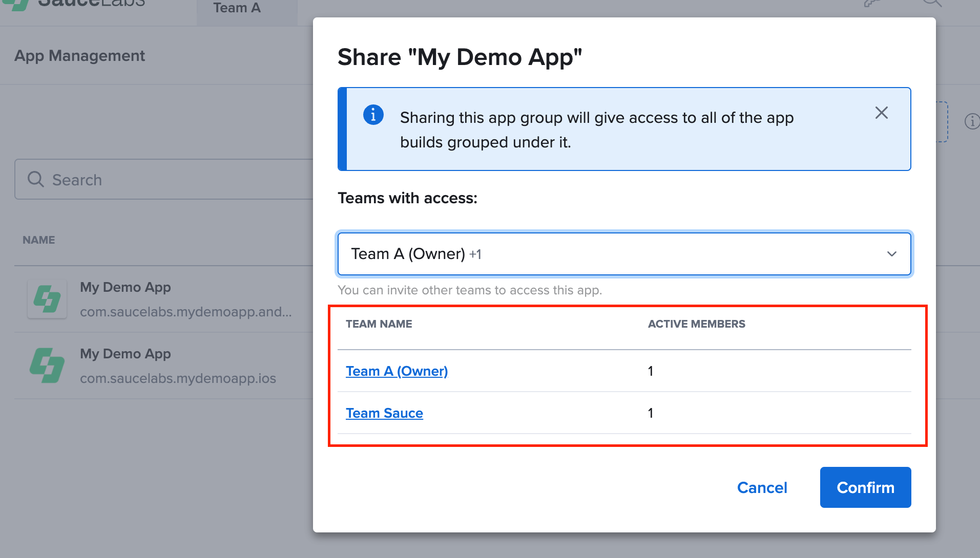Cancel the share dialog

point(762,487)
